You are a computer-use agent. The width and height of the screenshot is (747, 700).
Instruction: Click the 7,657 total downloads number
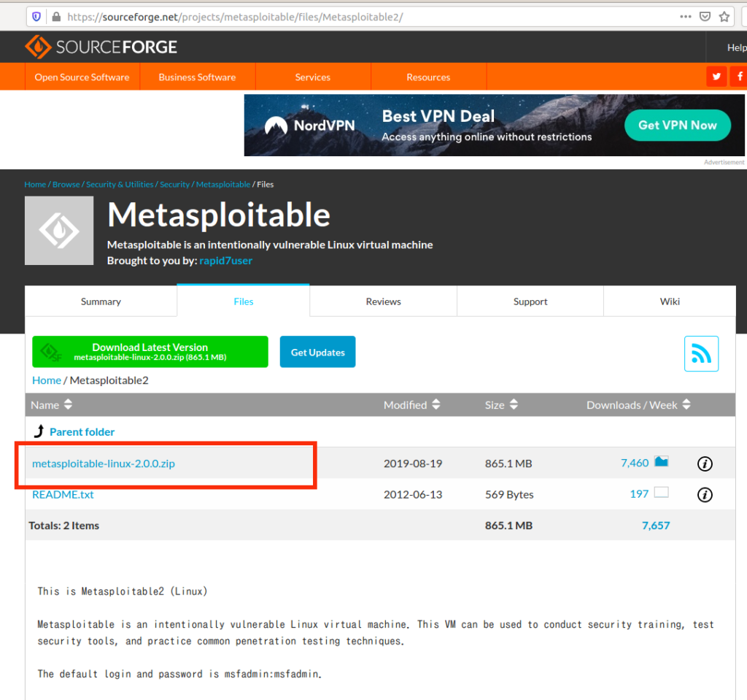656,526
